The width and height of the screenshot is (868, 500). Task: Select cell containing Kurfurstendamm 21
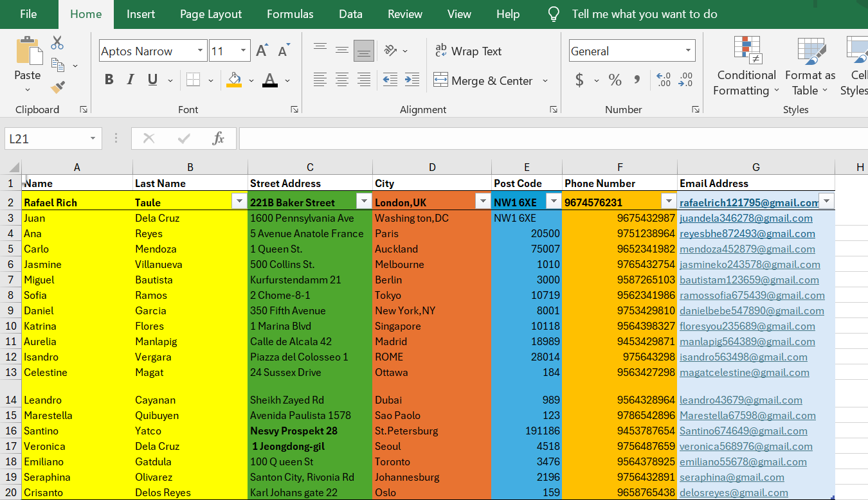[310, 280]
